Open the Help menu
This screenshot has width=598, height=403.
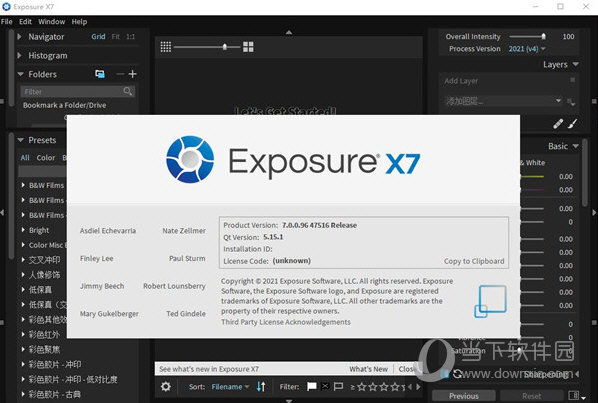pos(79,22)
